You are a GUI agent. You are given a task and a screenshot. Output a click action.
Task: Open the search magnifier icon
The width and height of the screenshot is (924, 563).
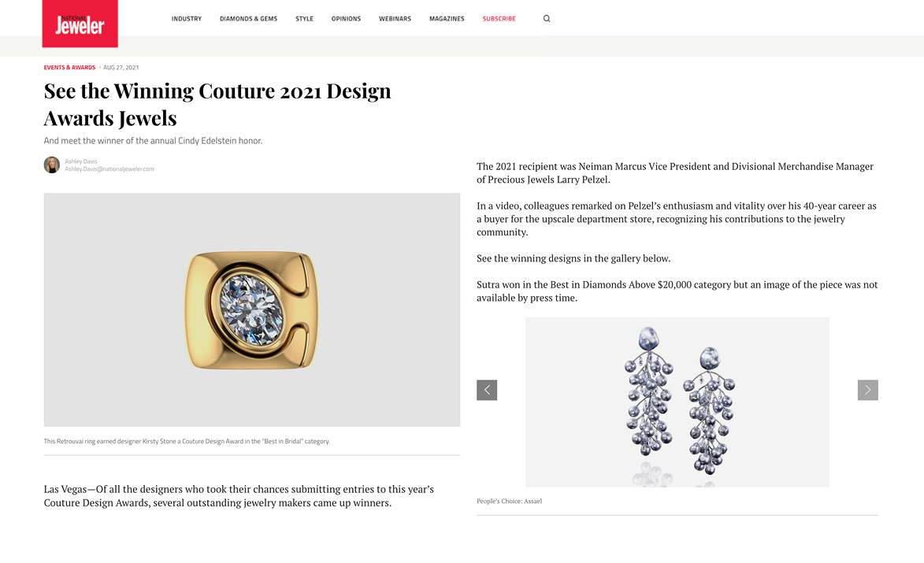pyautogui.click(x=546, y=19)
